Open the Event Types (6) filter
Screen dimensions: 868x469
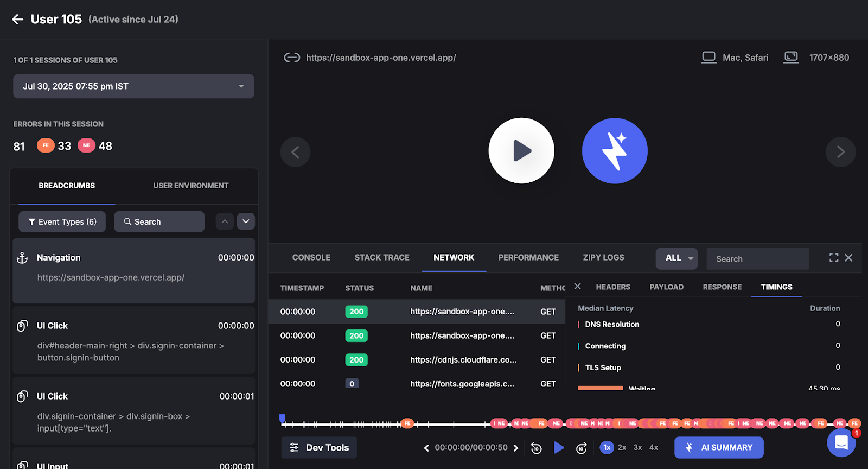pyautogui.click(x=62, y=221)
